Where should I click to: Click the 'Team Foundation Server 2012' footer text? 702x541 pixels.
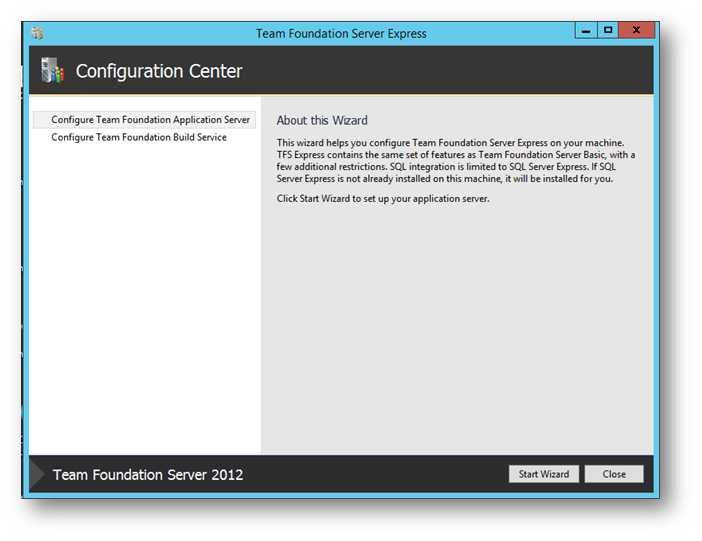click(148, 475)
